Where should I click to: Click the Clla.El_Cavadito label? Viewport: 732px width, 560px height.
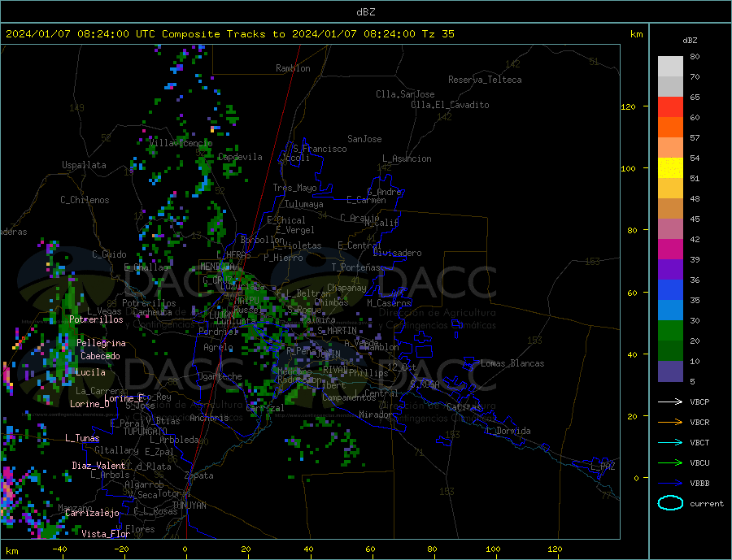click(x=450, y=105)
